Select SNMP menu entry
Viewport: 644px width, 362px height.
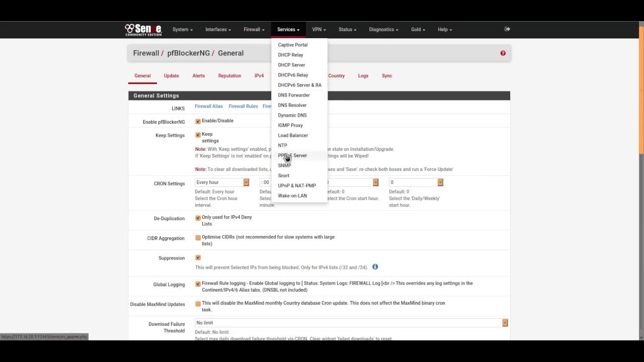[284, 165]
